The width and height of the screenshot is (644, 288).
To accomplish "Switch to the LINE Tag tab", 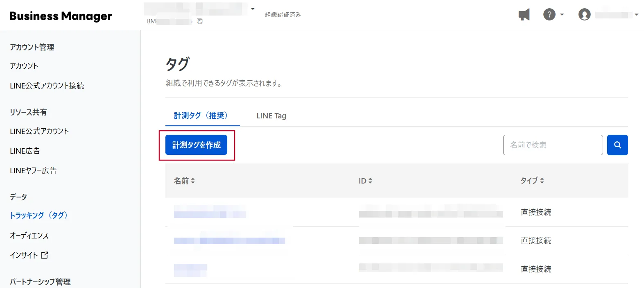I will (x=271, y=116).
